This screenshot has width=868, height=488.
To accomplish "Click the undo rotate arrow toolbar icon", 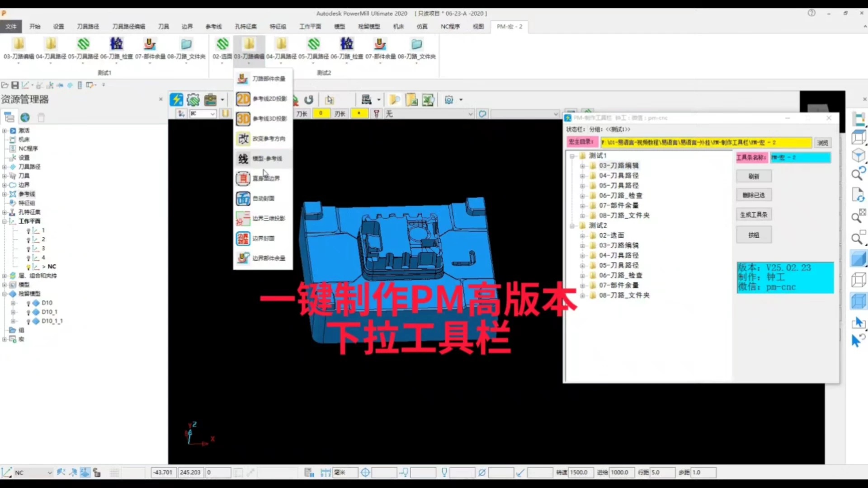I will pos(309,99).
